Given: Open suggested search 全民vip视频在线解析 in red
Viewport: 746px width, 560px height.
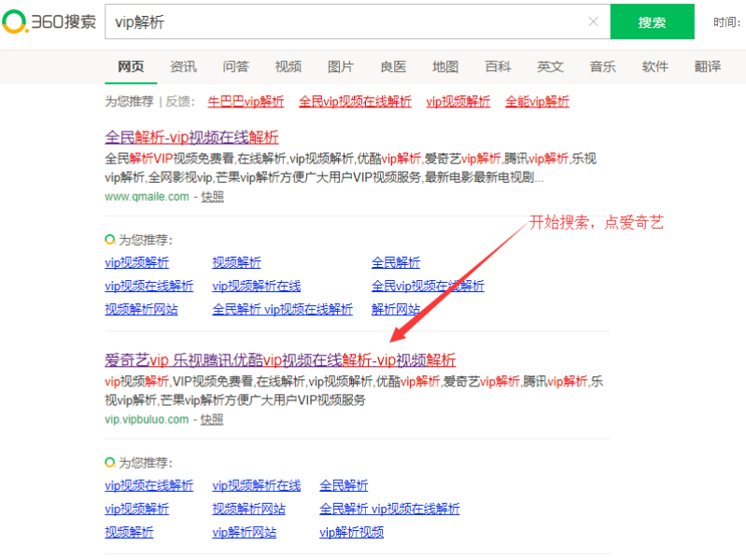Looking at the screenshot, I should click(355, 102).
